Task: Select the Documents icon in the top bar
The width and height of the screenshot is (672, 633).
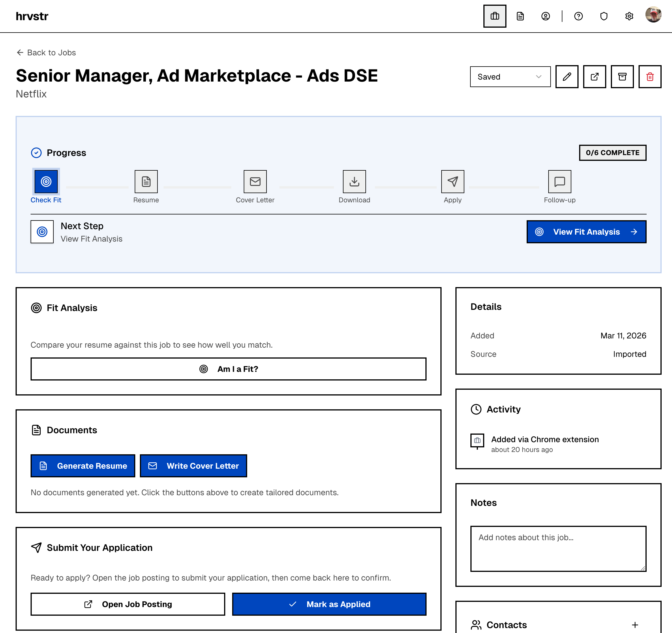Action: 520,16
